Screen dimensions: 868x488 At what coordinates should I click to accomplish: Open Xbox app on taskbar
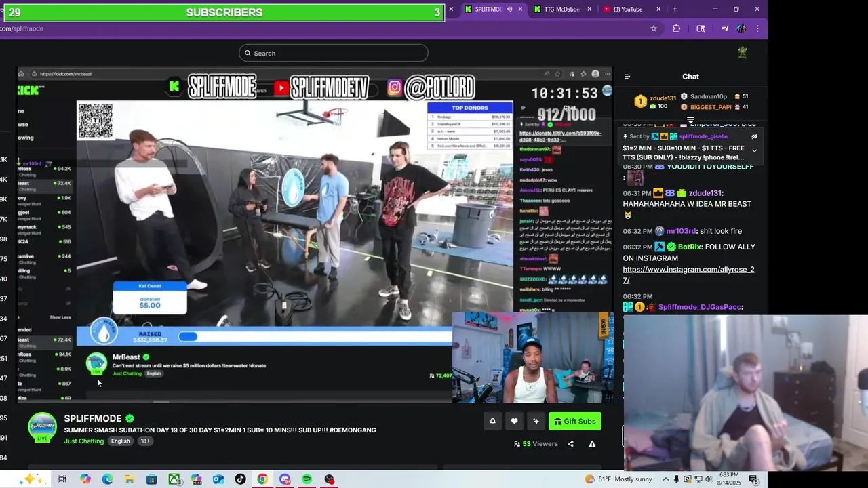click(x=174, y=479)
